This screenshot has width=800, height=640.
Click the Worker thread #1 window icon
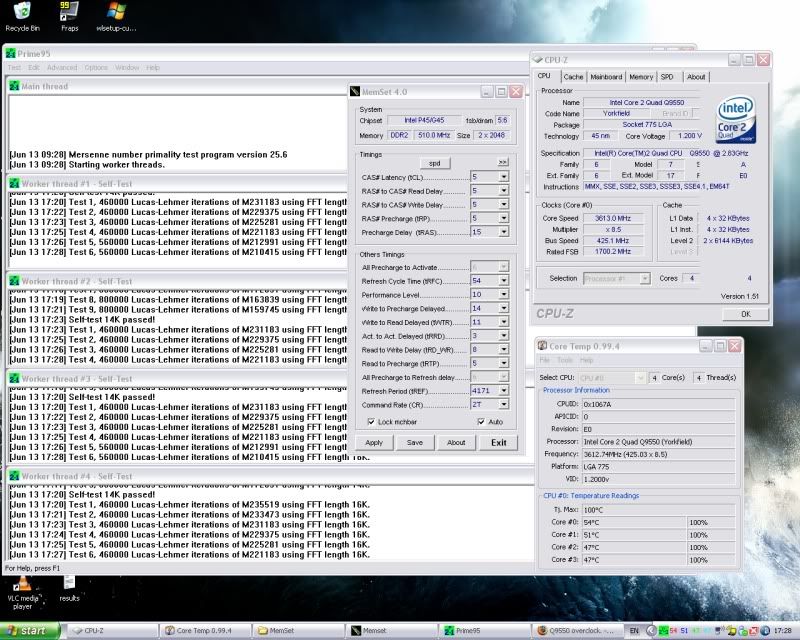(14, 184)
